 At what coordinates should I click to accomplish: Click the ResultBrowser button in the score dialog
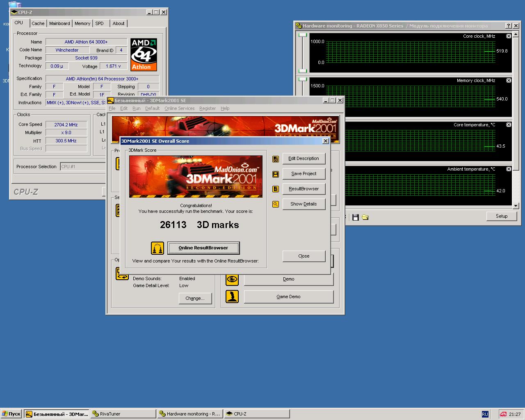pos(304,189)
